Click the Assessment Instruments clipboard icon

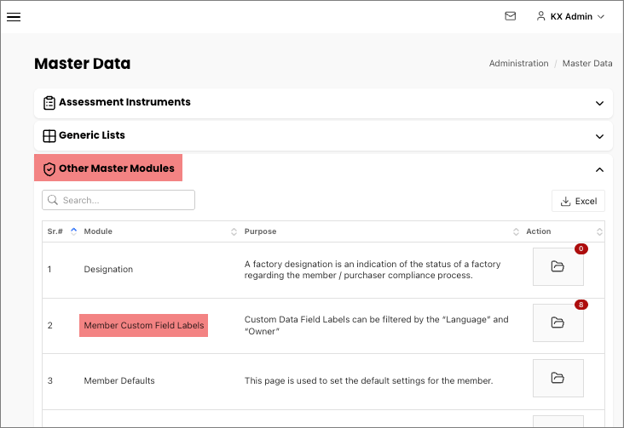click(x=49, y=103)
